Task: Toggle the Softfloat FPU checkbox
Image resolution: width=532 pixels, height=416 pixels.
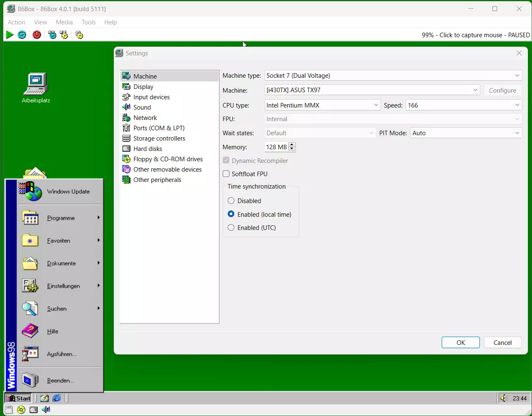Action: click(245, 174)
